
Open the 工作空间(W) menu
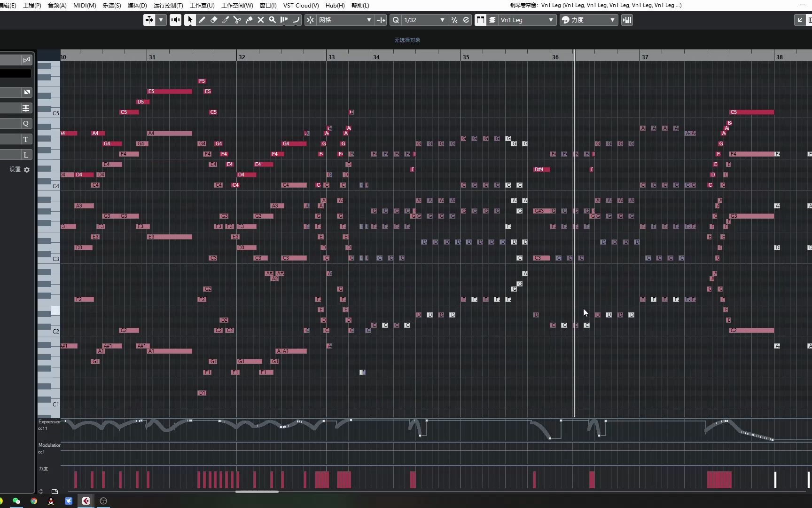237,5
